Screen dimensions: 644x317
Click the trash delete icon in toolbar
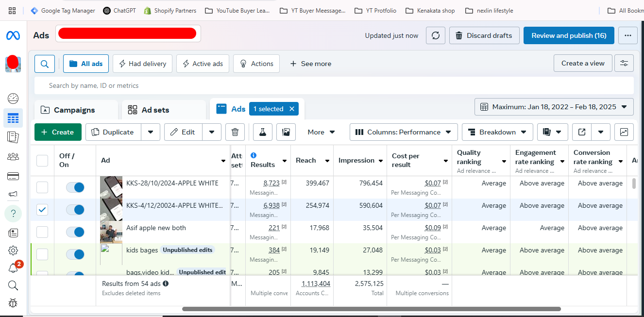pos(235,132)
